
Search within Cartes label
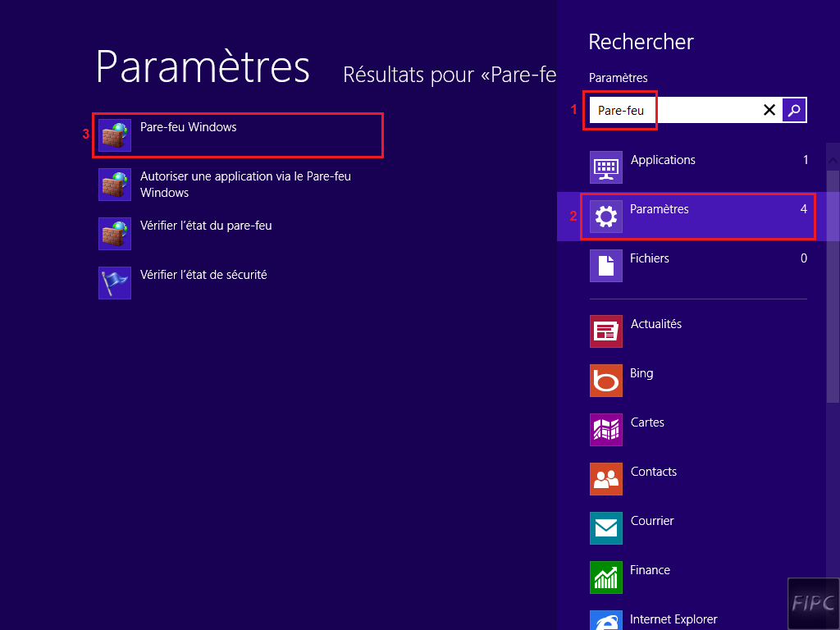click(x=647, y=422)
